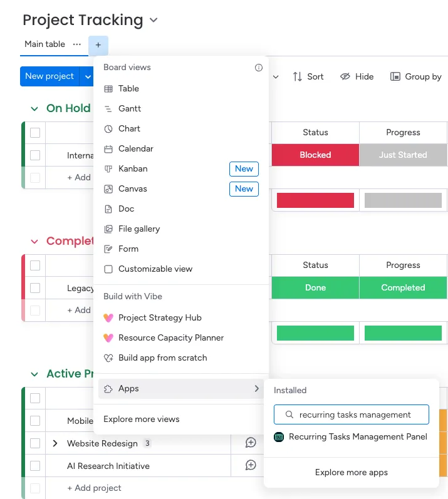Click the Apps puzzle piece icon
Screen dimensions: 448x499
(x=108, y=389)
